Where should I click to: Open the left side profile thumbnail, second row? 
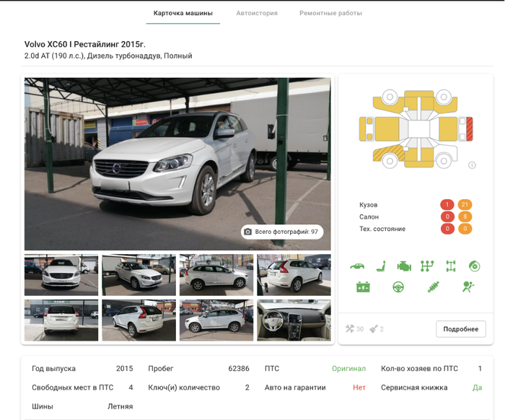click(216, 320)
